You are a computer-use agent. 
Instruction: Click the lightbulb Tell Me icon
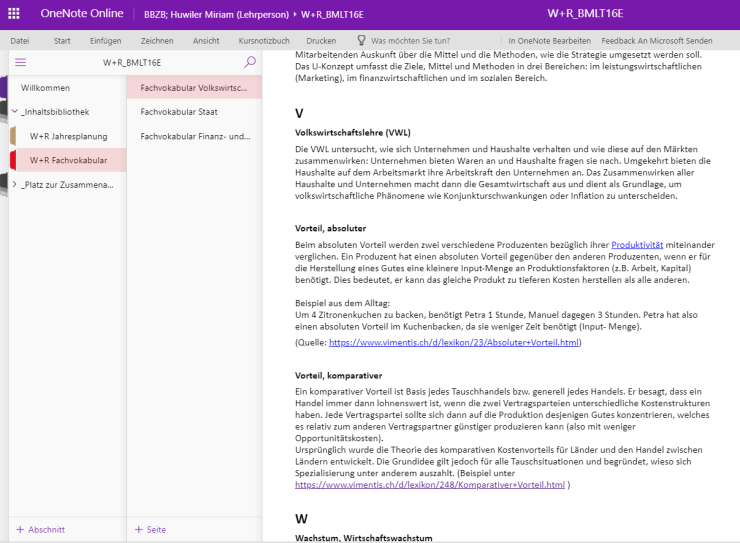tap(362, 41)
